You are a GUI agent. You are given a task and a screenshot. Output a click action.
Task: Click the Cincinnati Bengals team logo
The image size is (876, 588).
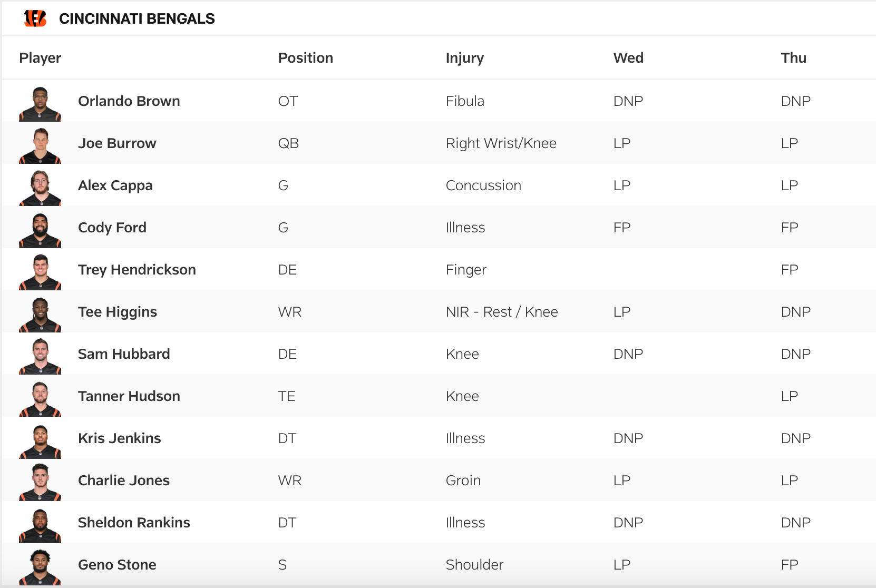(x=35, y=18)
